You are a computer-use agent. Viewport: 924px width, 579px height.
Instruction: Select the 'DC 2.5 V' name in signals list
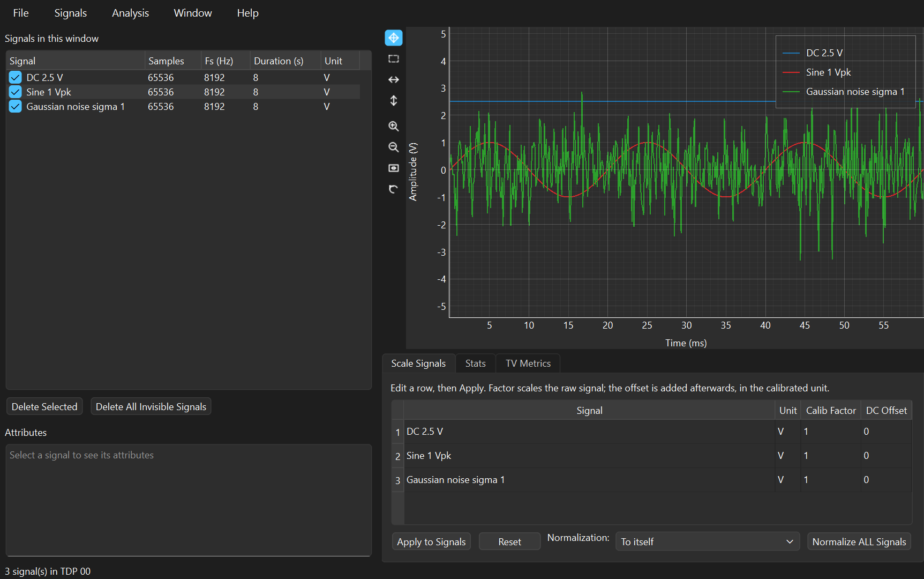(x=44, y=78)
